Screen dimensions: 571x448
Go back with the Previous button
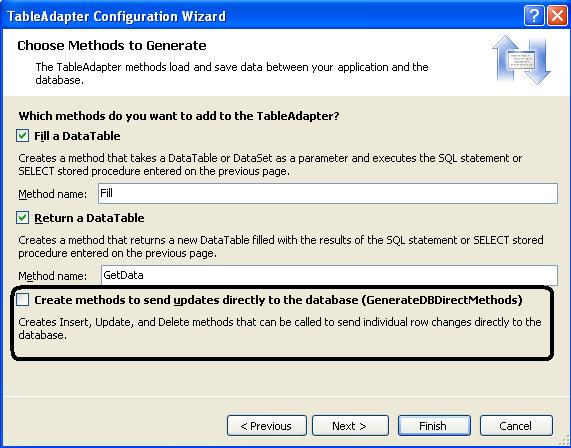(x=267, y=425)
